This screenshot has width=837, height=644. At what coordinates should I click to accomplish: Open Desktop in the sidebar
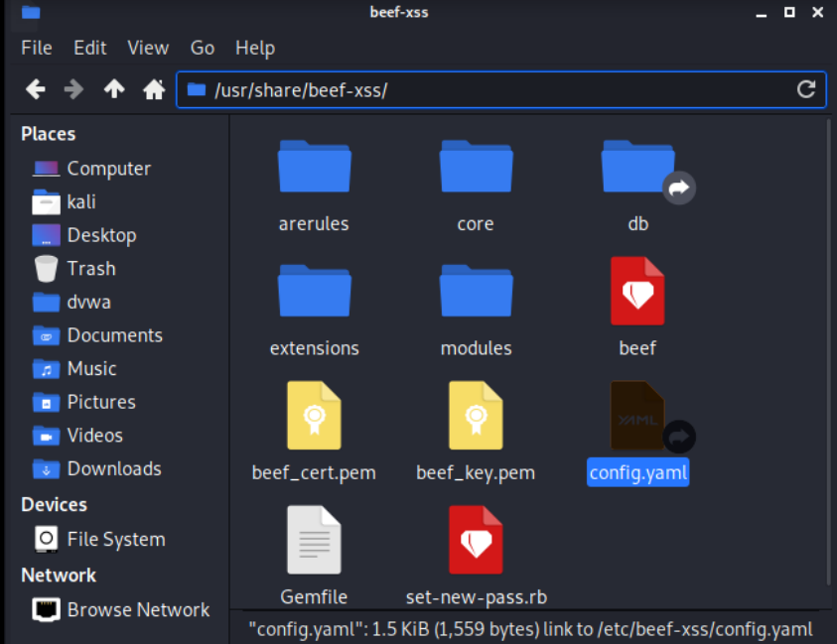[84, 235]
